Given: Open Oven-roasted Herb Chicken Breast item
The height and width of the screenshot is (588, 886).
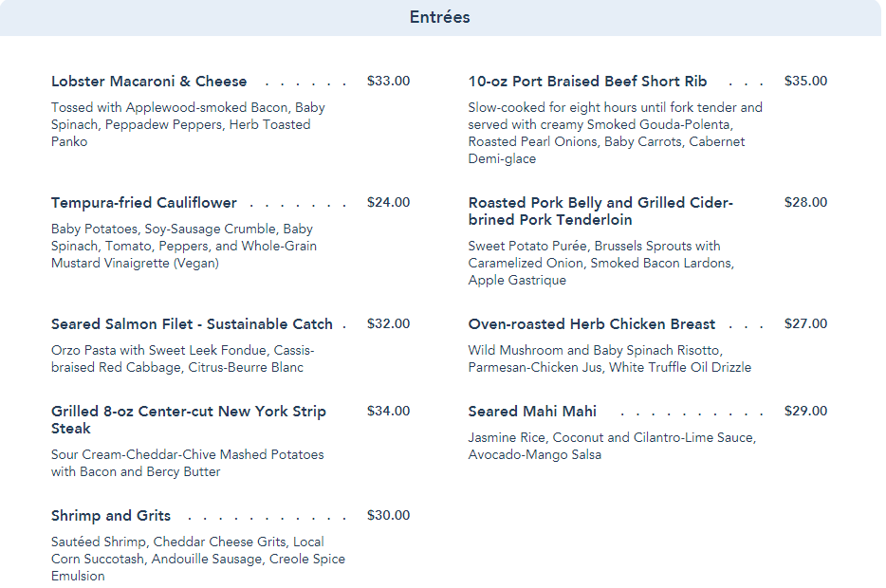Looking at the screenshot, I should click(x=591, y=324).
